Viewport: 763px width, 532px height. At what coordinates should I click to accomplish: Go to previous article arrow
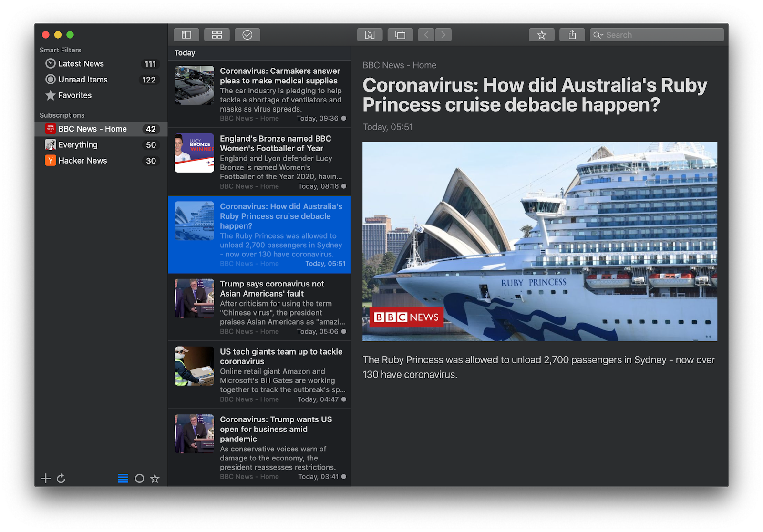coord(426,35)
